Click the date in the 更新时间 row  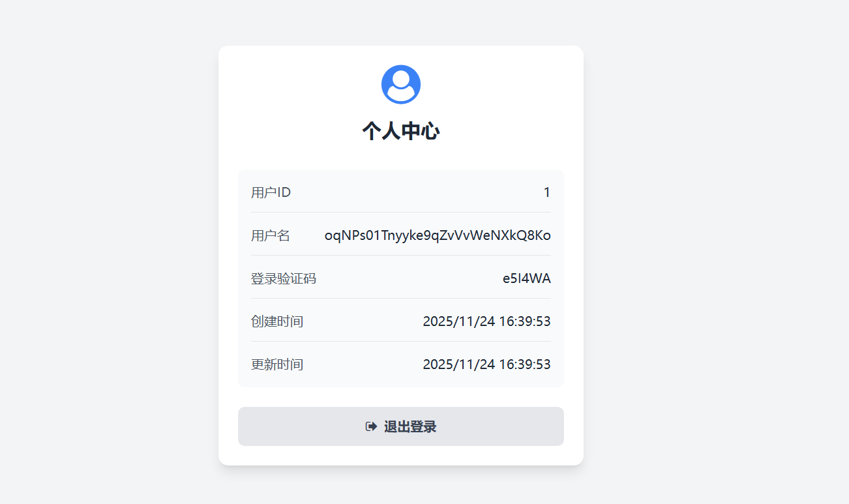(x=459, y=364)
